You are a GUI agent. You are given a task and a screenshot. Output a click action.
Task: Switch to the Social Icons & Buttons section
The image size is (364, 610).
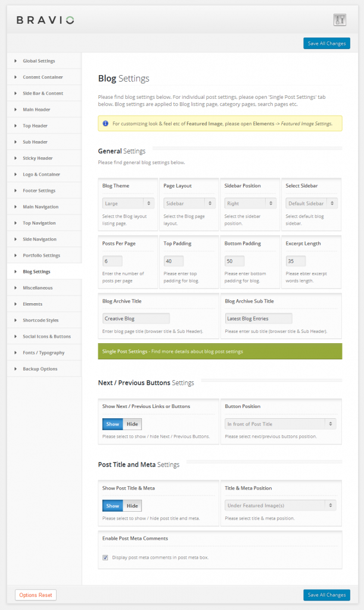pyautogui.click(x=46, y=337)
